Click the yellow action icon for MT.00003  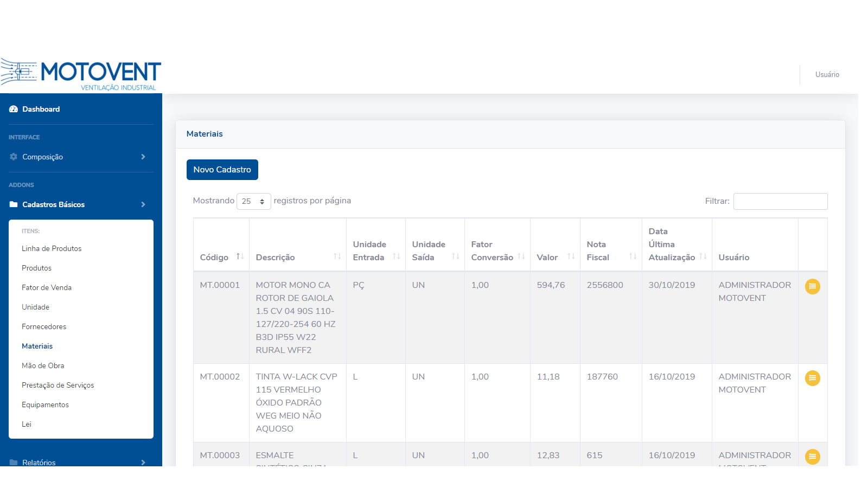(812, 457)
